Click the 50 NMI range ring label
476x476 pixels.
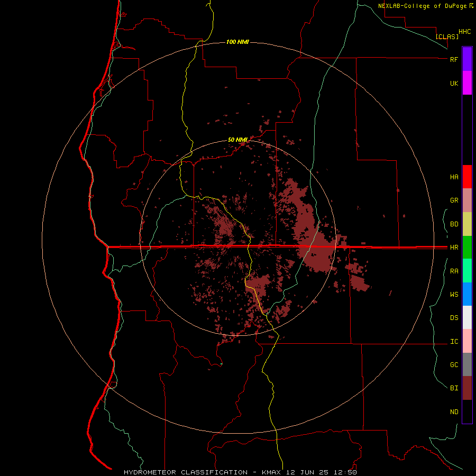point(237,140)
